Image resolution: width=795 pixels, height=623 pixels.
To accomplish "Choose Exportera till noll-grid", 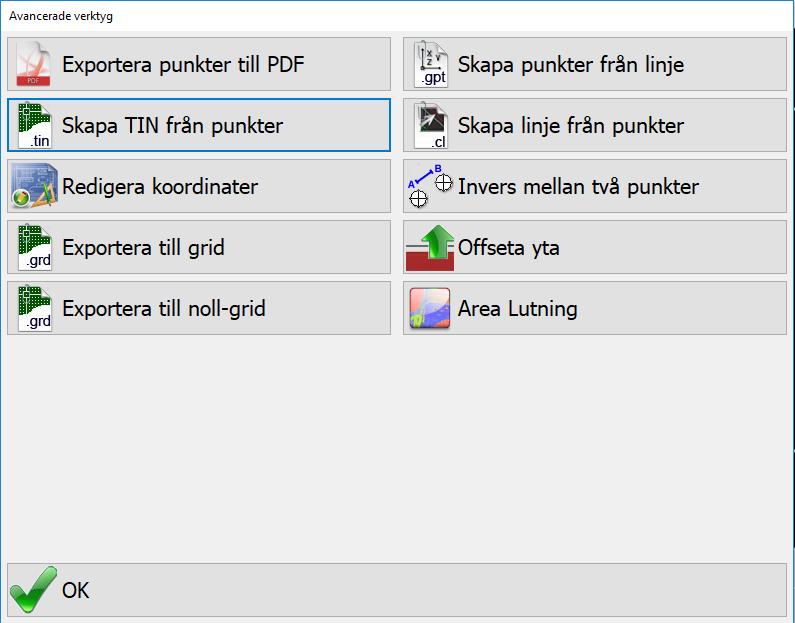I will point(164,309).
